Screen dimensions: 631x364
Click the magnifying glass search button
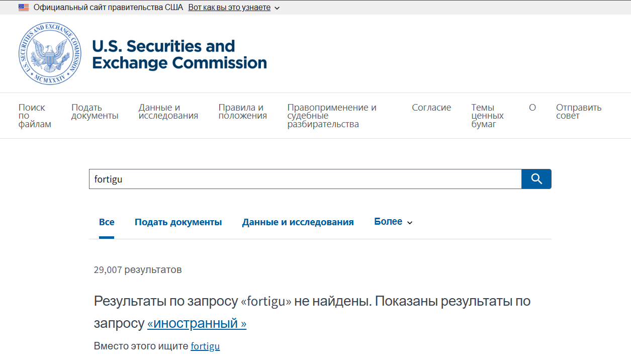pos(536,179)
